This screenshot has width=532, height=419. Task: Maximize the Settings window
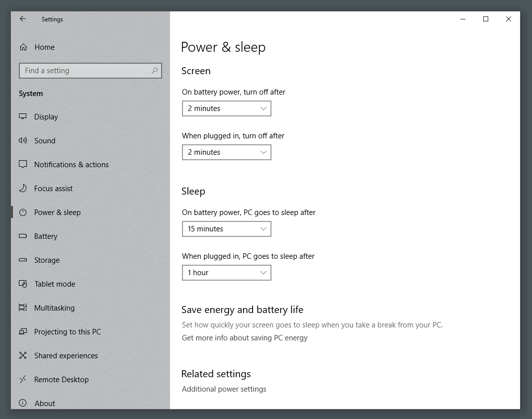coord(486,19)
